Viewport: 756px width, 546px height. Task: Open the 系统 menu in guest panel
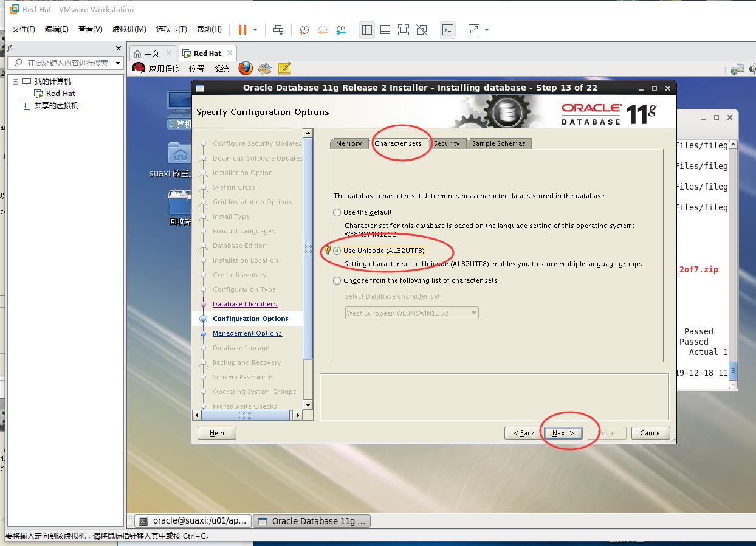coord(221,69)
